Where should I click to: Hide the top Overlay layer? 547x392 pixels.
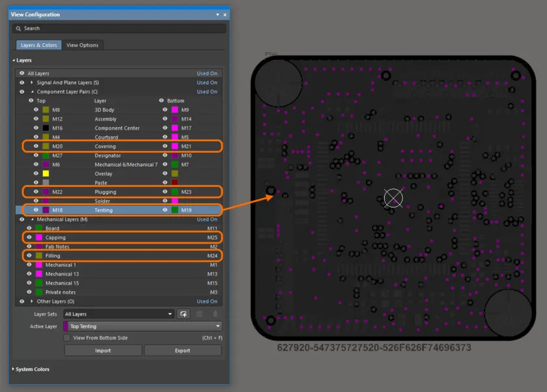point(36,174)
